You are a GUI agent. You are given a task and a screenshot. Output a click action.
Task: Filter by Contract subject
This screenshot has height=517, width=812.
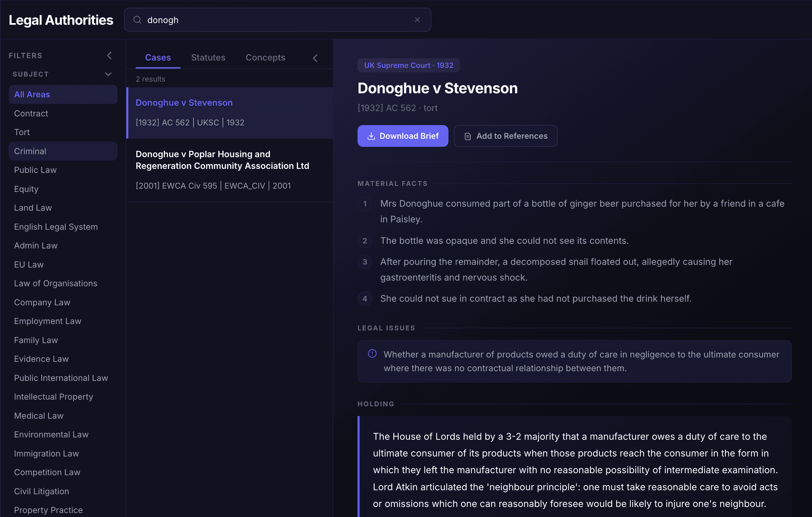coord(63,113)
